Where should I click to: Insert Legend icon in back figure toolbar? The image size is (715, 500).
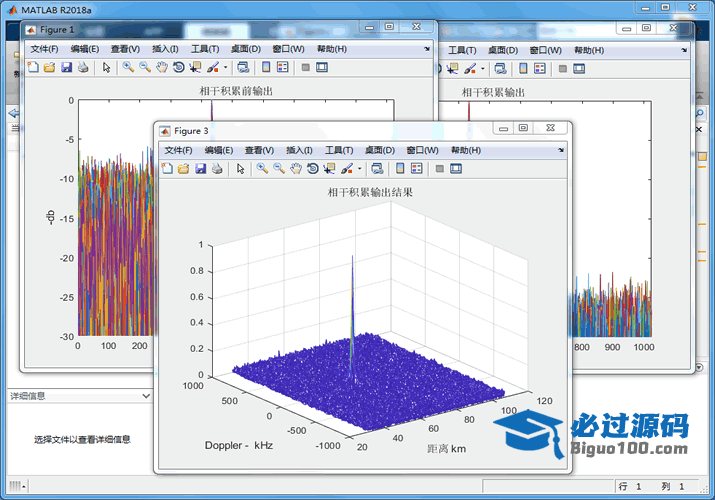click(540, 69)
